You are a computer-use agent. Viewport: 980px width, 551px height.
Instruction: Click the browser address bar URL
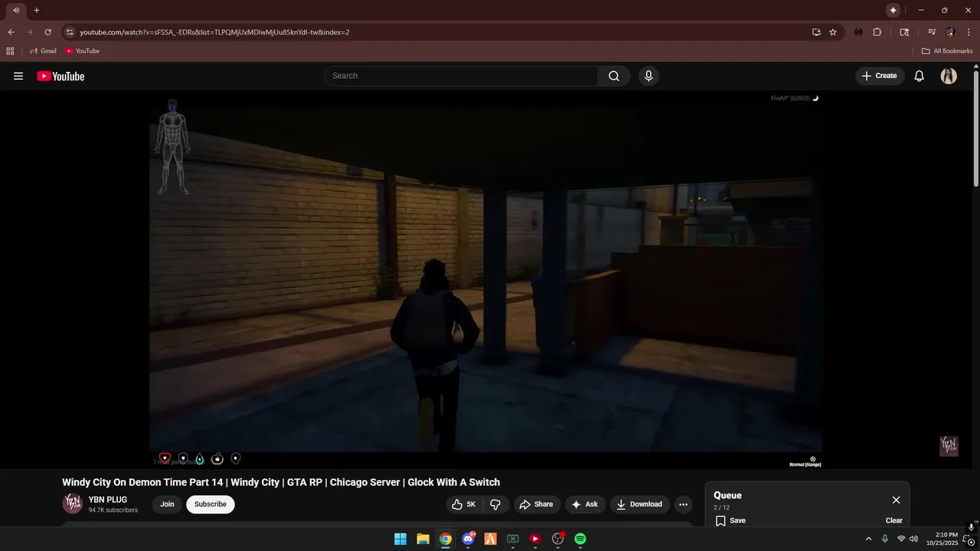(x=215, y=32)
